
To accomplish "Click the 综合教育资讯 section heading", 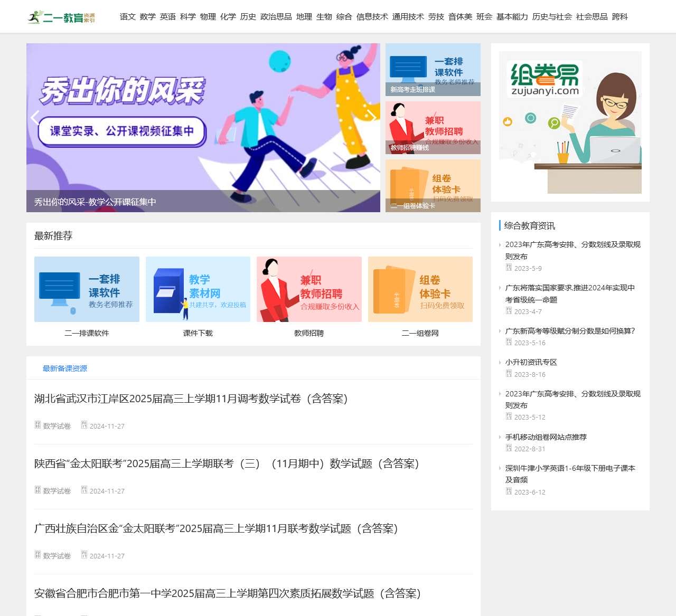I will click(530, 226).
